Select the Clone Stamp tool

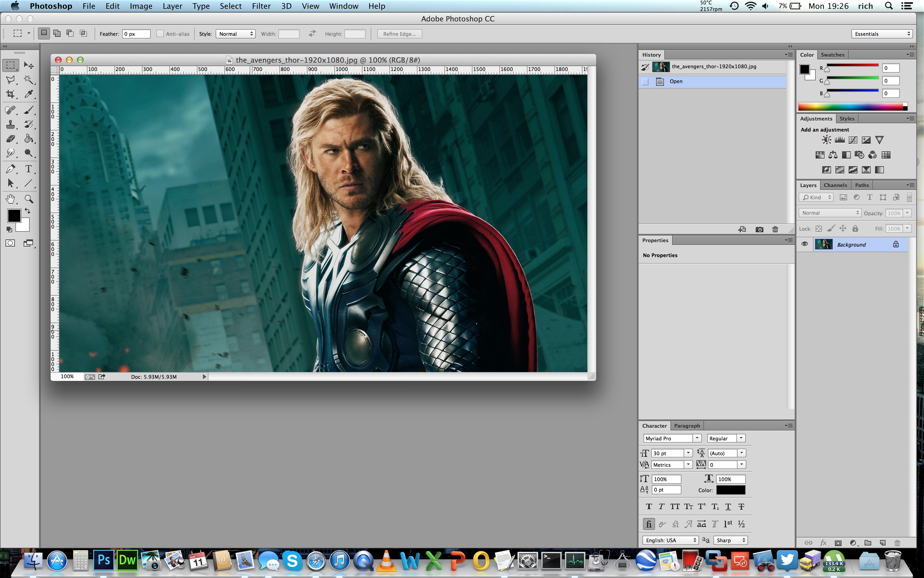coord(10,124)
